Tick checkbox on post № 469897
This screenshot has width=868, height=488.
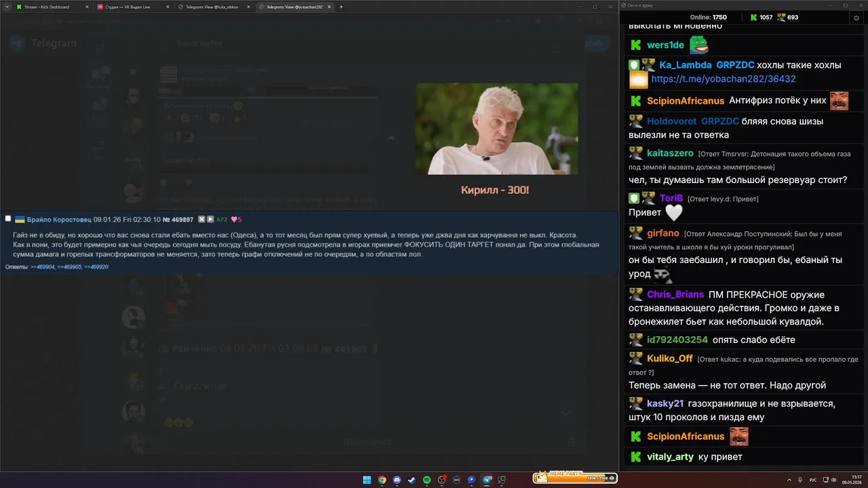[x=8, y=219]
